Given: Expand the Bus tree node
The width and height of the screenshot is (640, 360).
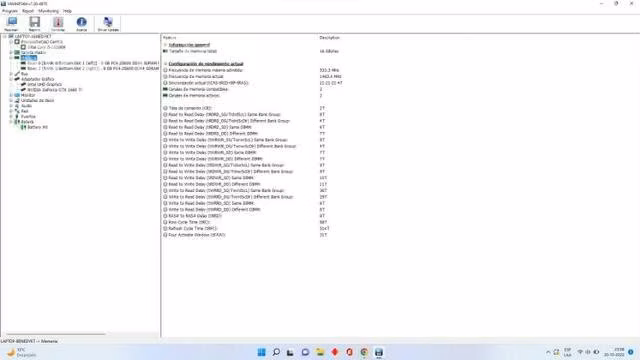Looking at the screenshot, I should (x=11, y=74).
